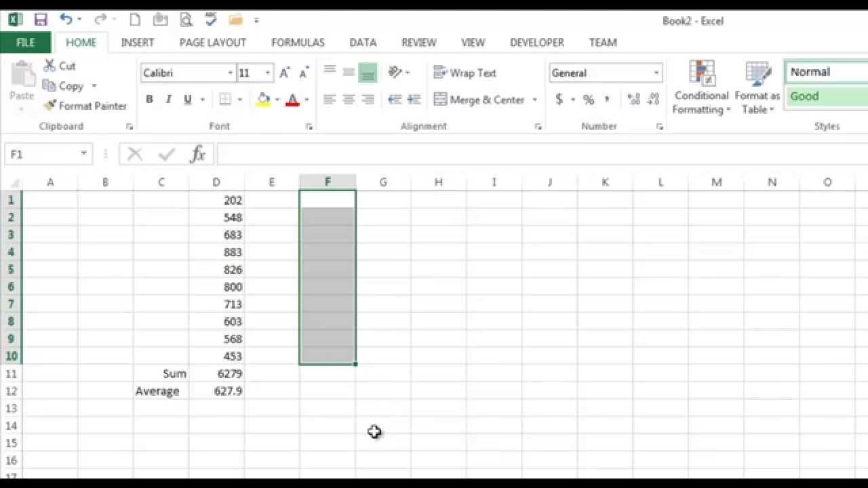Viewport: 868px width, 488px height.
Task: Switch to the FORMULAS ribbon tab
Action: 298,42
